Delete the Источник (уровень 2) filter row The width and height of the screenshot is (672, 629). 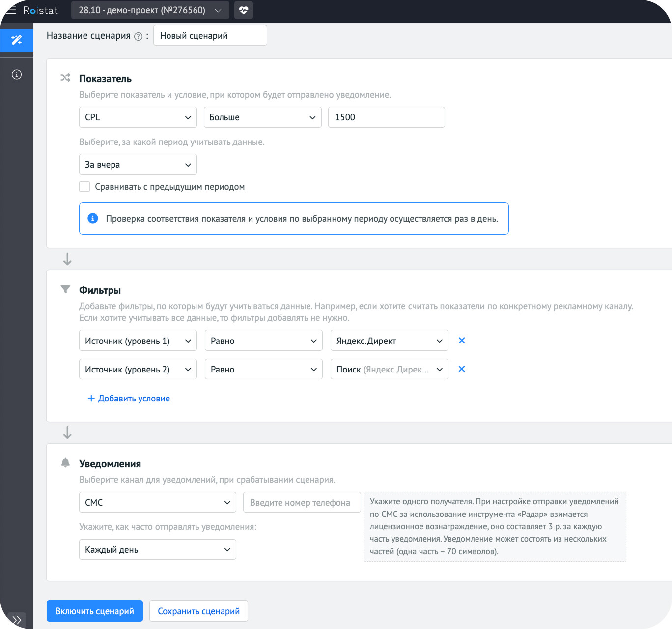coord(461,369)
